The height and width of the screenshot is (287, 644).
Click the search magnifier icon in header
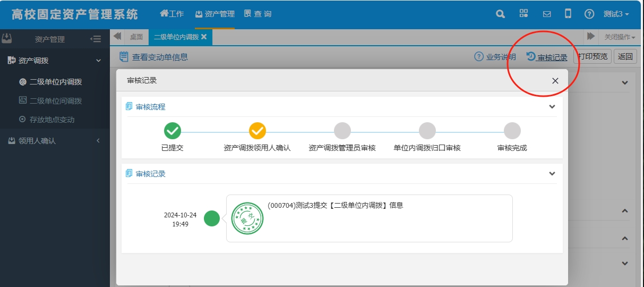pos(500,14)
